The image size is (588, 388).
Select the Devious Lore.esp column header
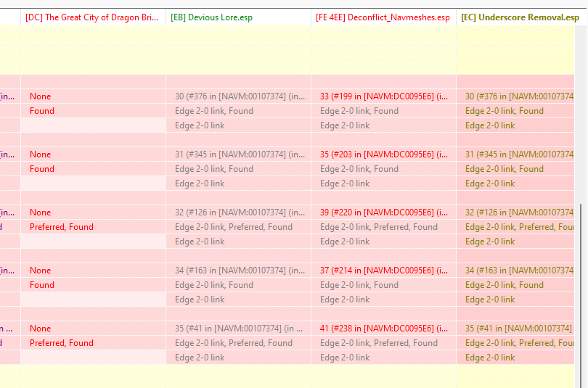pyautogui.click(x=238, y=17)
